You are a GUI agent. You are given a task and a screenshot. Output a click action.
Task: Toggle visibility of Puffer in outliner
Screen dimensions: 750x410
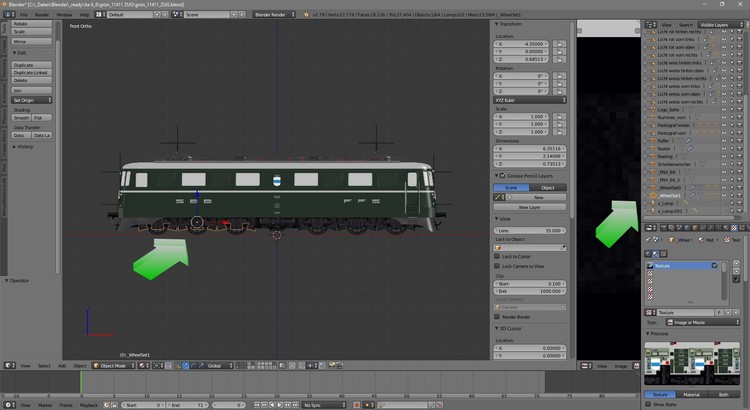click(724, 141)
